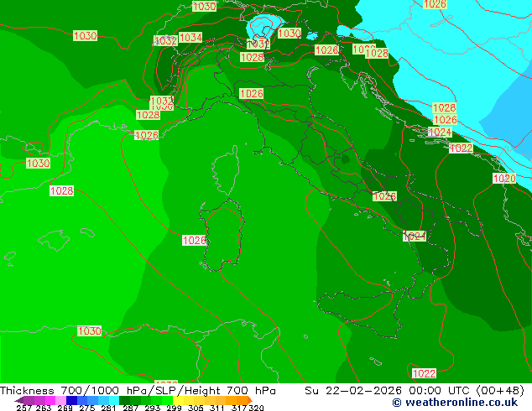Pick the magenta legend color swatch
532x411 pixels.
tap(50, 400)
